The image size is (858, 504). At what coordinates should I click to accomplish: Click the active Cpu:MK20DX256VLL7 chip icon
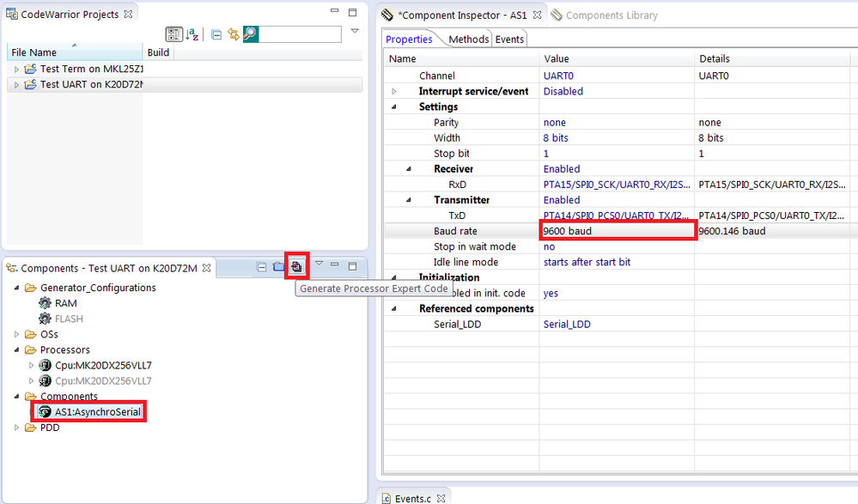[46, 365]
